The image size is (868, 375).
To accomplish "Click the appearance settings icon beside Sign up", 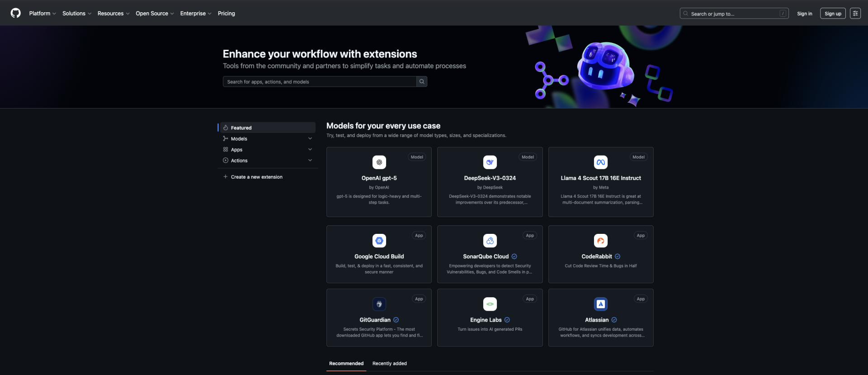I will tap(855, 14).
